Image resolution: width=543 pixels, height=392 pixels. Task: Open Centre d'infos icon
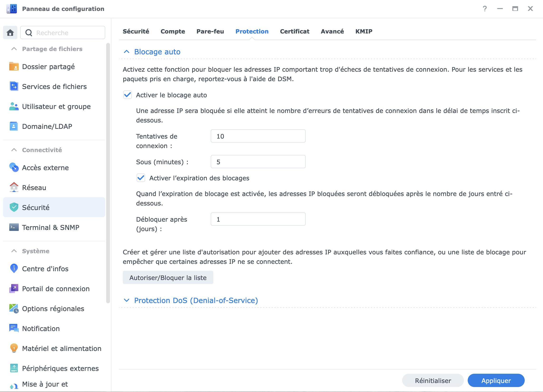click(x=14, y=269)
